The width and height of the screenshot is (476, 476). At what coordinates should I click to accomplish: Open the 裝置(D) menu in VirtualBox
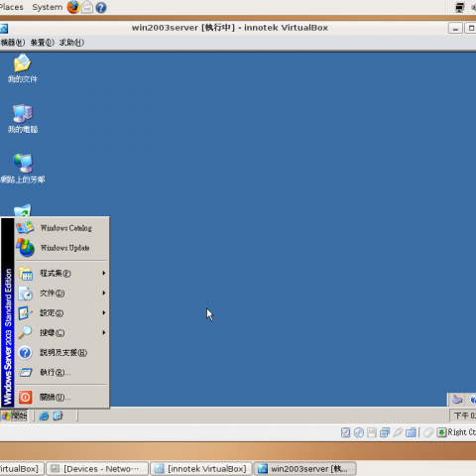point(42,43)
